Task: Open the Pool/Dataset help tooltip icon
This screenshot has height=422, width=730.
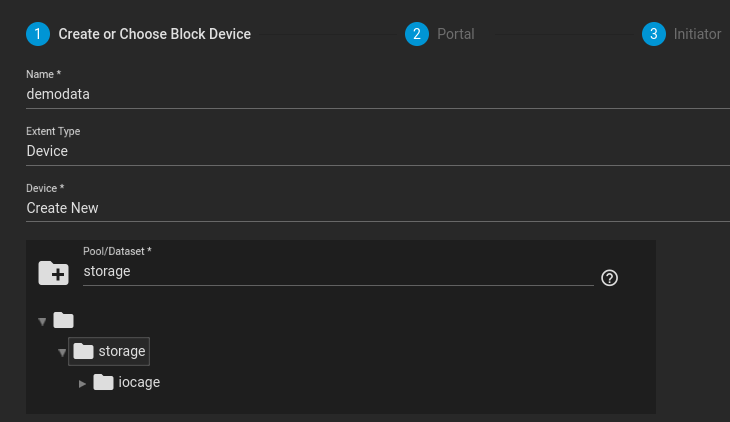Action: [609, 278]
